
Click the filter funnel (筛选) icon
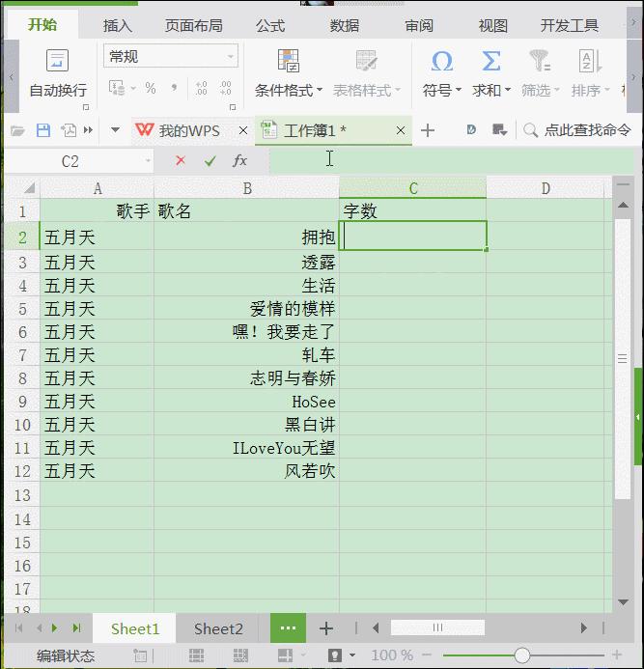click(540, 61)
